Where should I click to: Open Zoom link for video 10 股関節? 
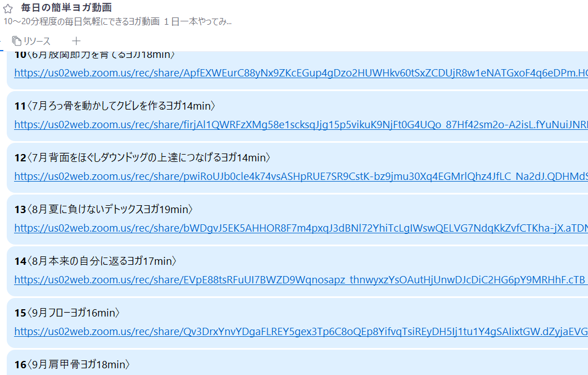pos(301,73)
